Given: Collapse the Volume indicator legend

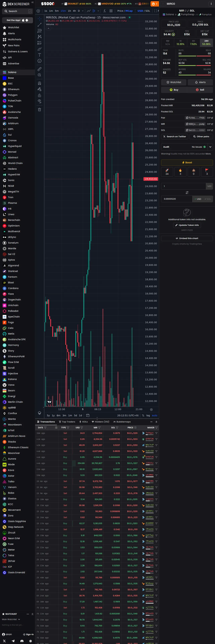Looking at the screenshot, I should 49,28.
